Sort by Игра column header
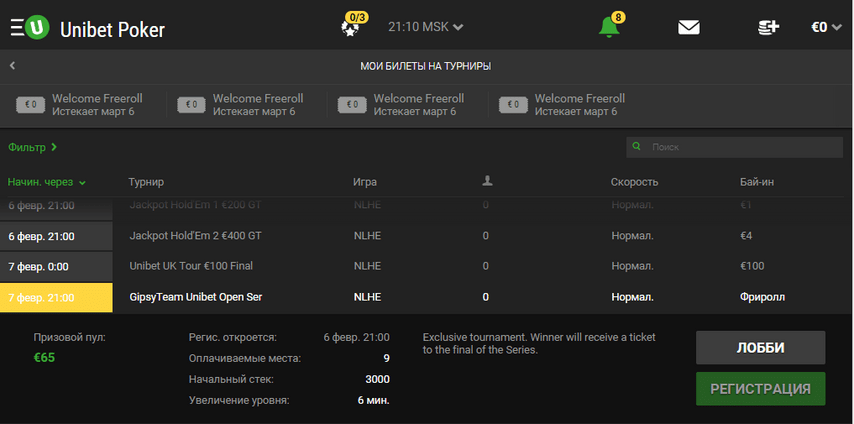854x424 pixels. pos(365,182)
